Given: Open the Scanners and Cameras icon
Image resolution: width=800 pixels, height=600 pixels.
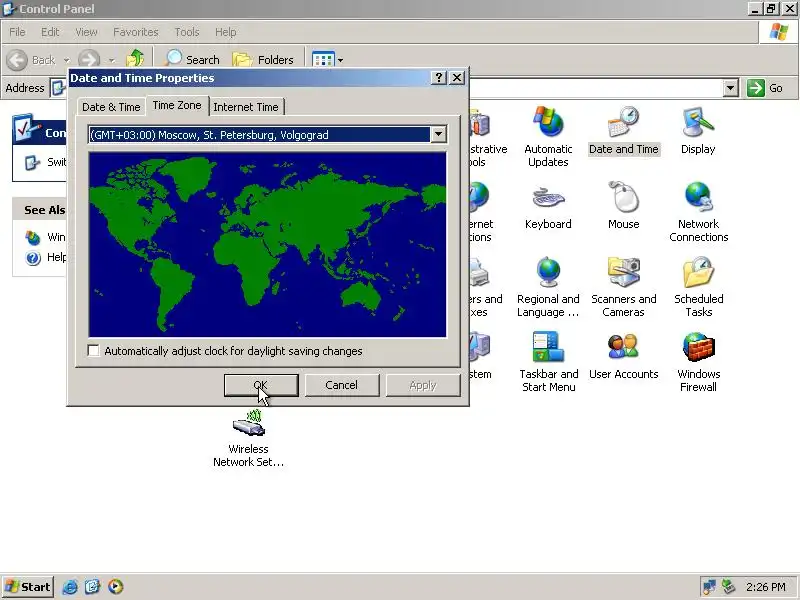Looking at the screenshot, I should pos(623,287).
